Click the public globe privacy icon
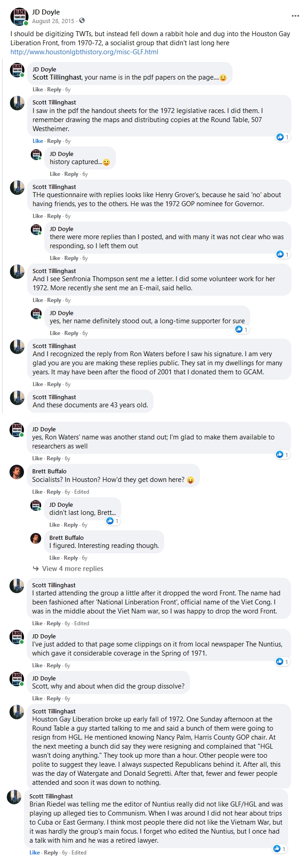Image resolution: width=300 pixels, height=868 pixels. pyautogui.click(x=81, y=21)
